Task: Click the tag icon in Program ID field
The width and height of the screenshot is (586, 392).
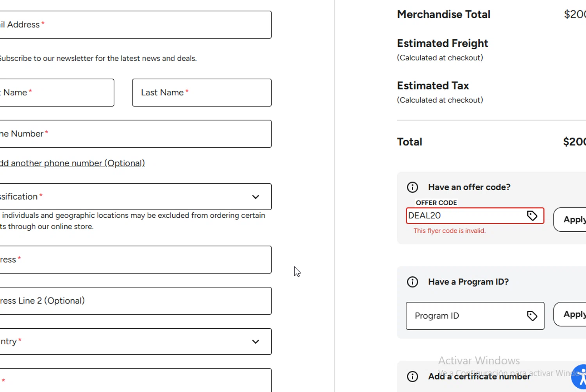Action: pos(532,316)
